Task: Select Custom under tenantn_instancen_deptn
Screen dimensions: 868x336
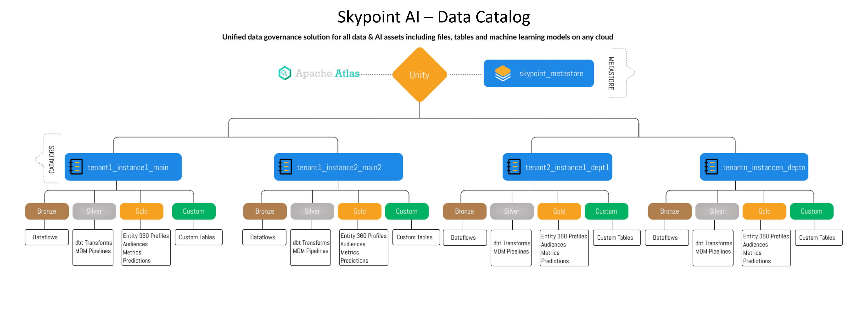Action: (x=812, y=211)
